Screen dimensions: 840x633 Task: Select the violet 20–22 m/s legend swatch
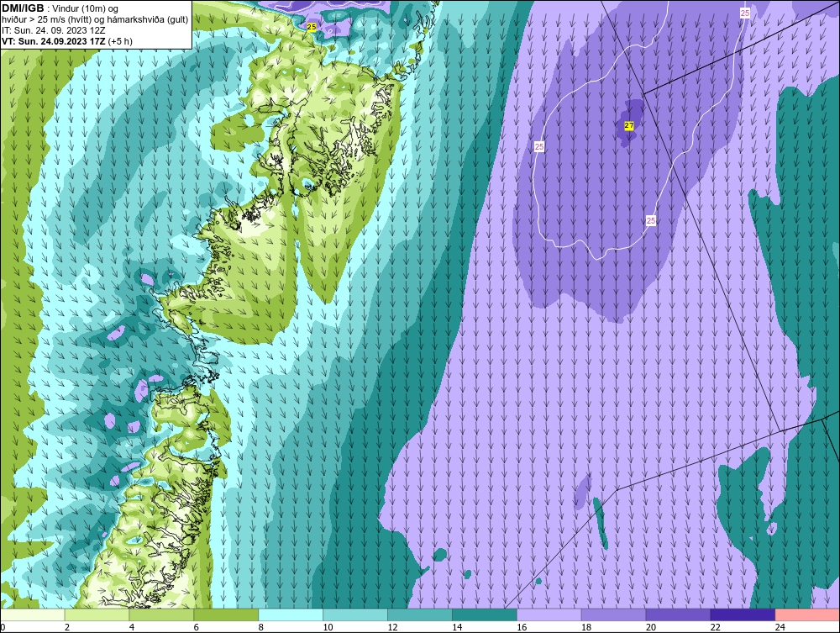coord(678,615)
